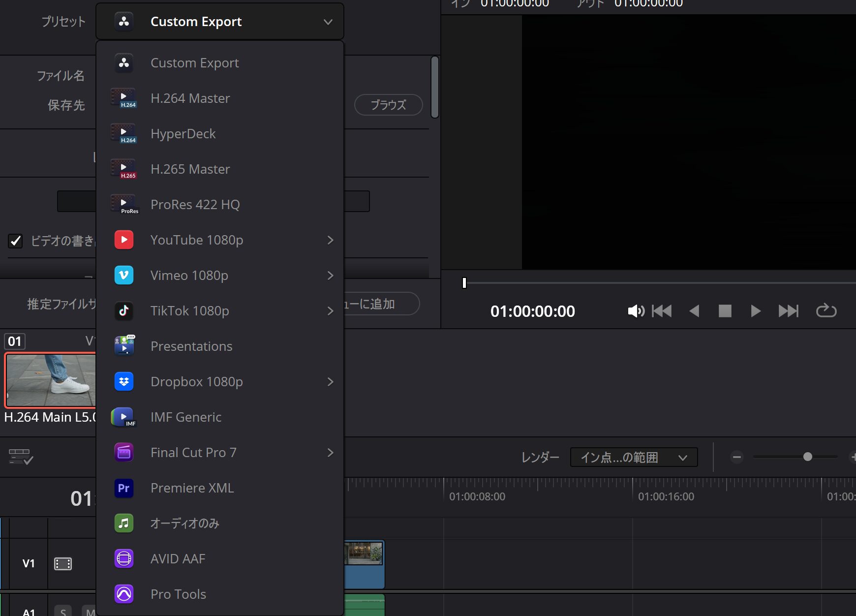Adjust the timeline zoom slider handle
Image resolution: width=856 pixels, height=616 pixels.
[807, 457]
